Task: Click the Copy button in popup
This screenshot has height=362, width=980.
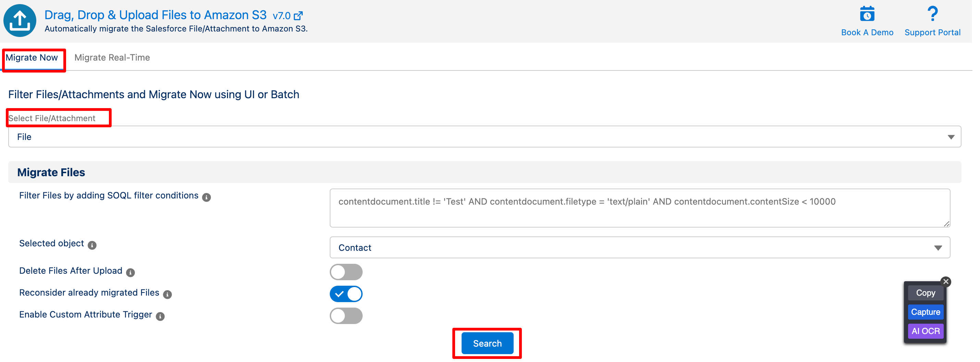Action: [926, 293]
